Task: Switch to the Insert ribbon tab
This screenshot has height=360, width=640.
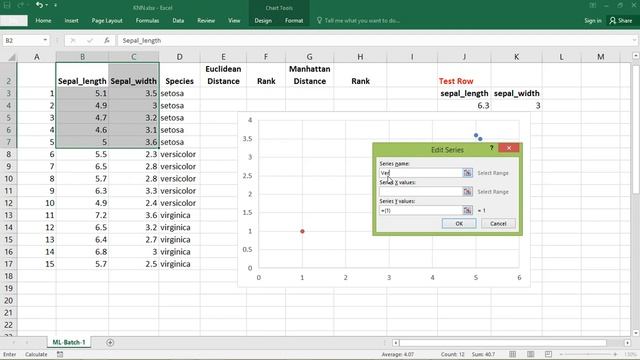Action: coord(71,20)
